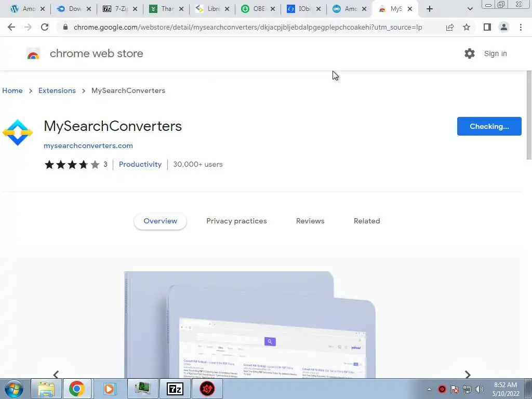Image resolution: width=532 pixels, height=399 pixels.
Task: Click the "30,000+ users" text
Action: pyautogui.click(x=198, y=164)
